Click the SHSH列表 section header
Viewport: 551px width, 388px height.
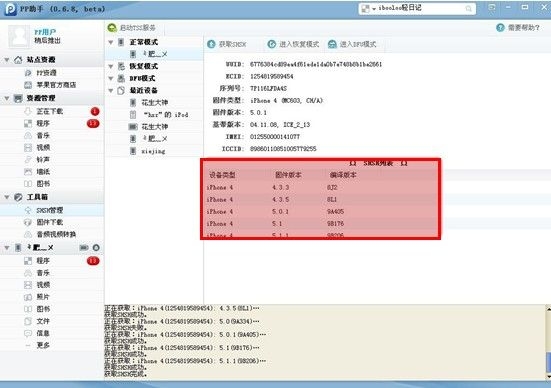(x=378, y=163)
